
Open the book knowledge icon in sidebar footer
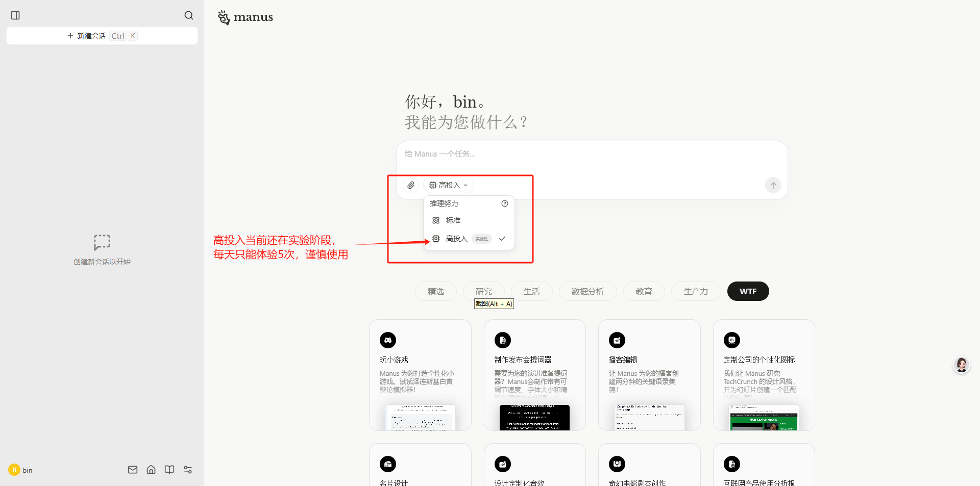(169, 470)
